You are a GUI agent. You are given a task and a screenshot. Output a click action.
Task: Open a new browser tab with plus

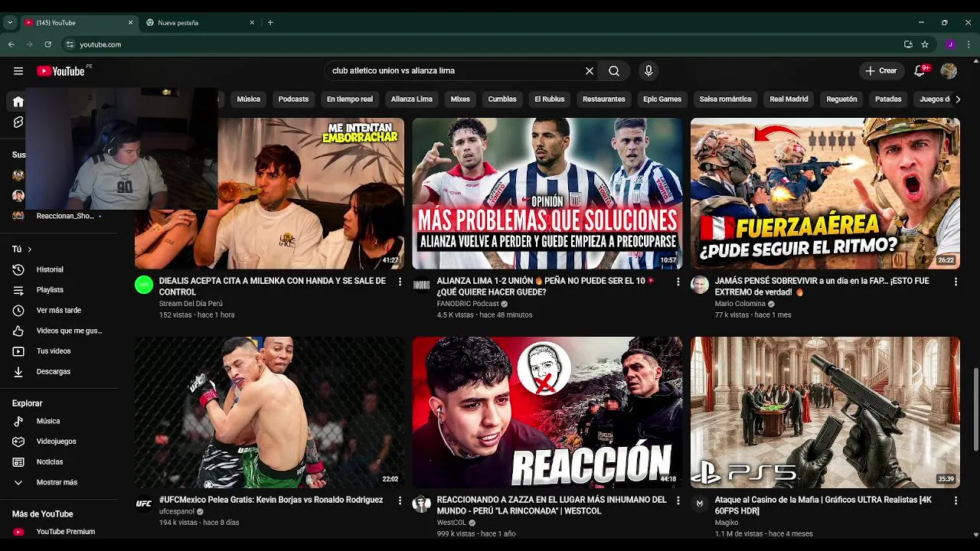[270, 23]
